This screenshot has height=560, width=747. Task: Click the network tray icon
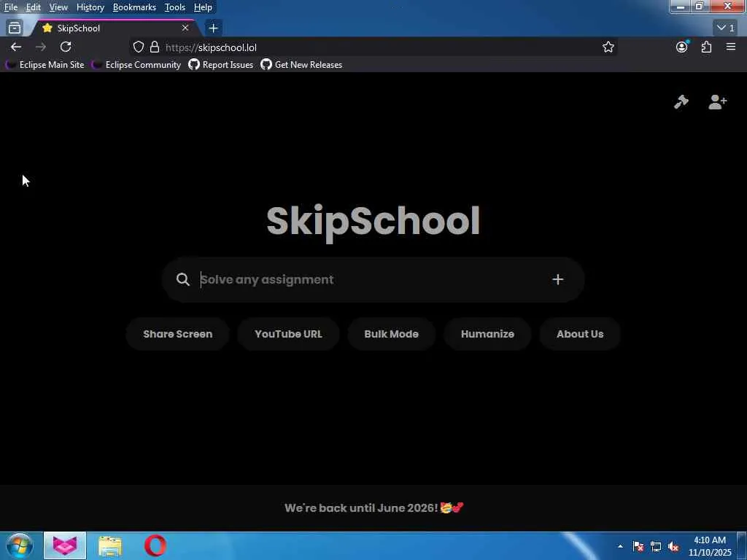(656, 546)
